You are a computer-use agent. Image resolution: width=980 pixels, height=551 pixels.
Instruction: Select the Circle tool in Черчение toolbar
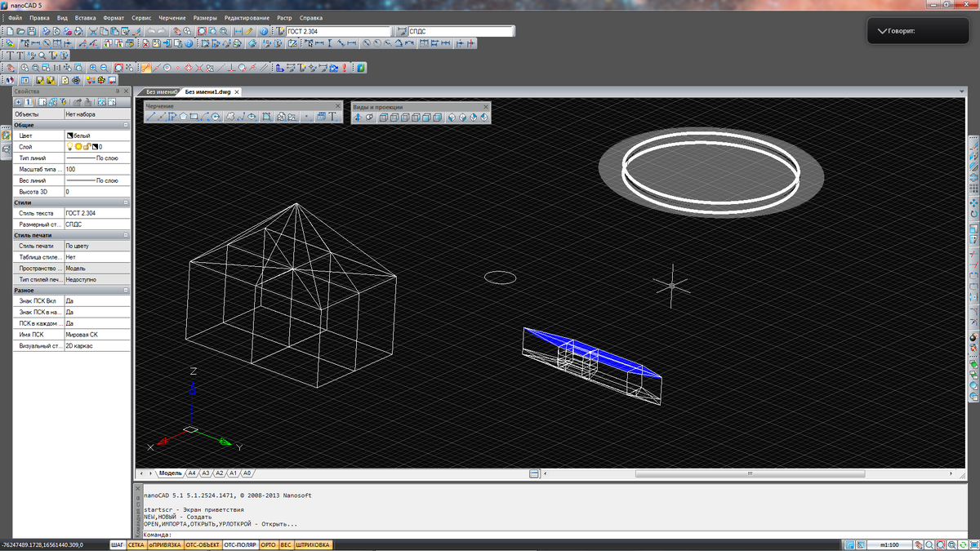coord(216,117)
